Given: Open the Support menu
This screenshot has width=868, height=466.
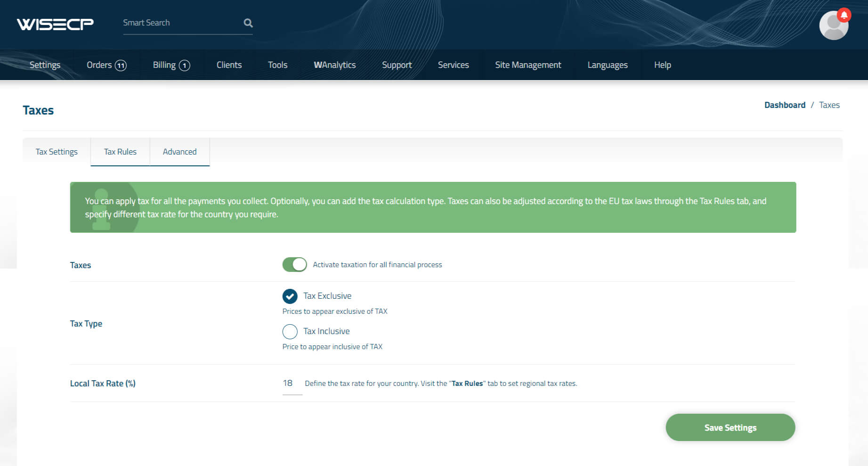Looking at the screenshot, I should (397, 65).
